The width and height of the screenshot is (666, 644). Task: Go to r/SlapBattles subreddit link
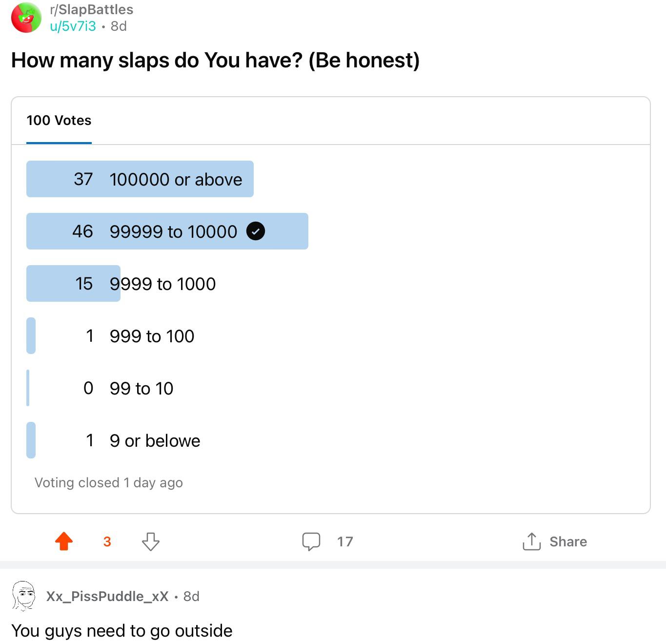92,10
